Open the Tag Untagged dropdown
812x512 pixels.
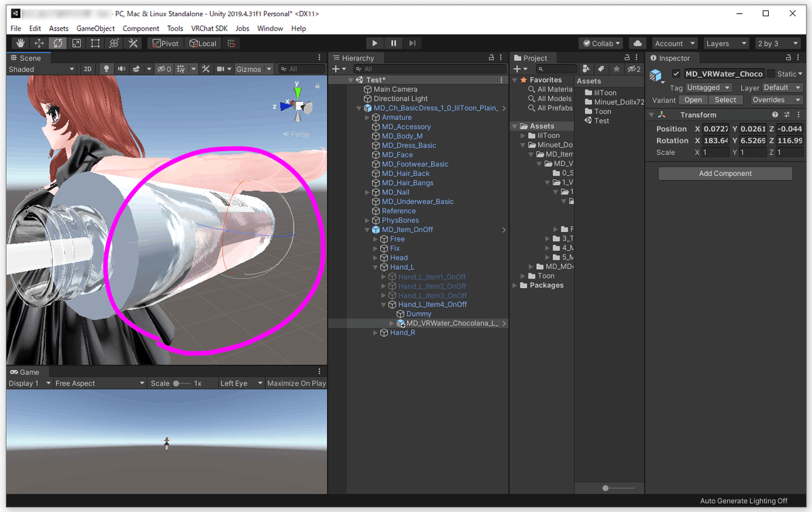pos(708,87)
